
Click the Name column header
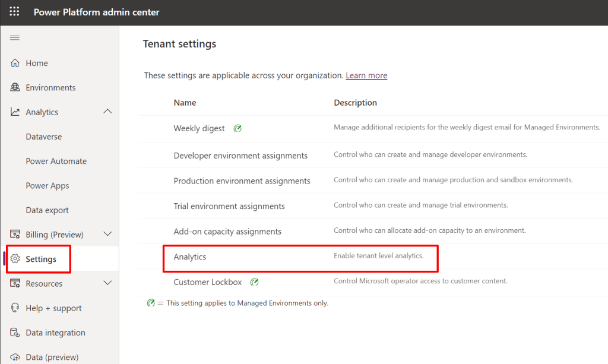click(x=185, y=102)
